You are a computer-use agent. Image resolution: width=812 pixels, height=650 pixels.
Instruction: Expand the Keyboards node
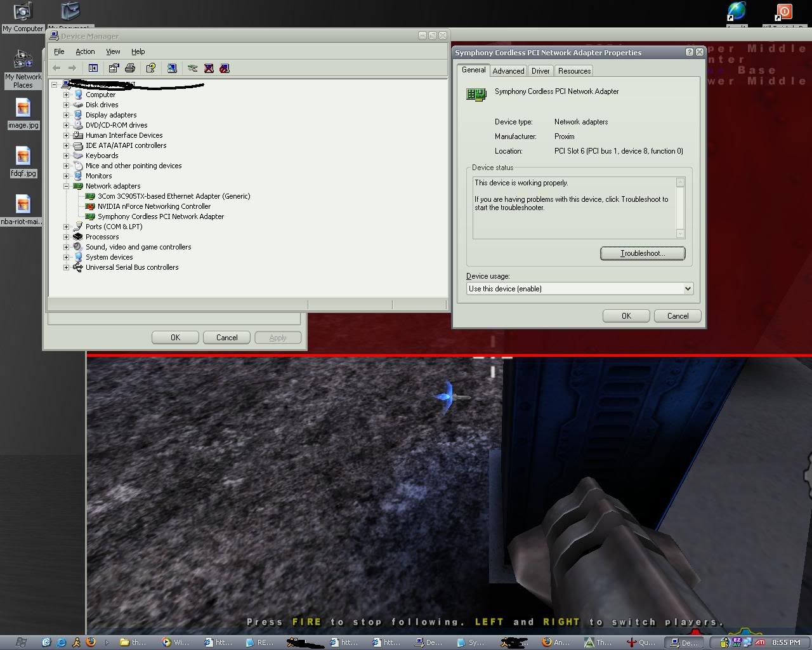point(66,156)
